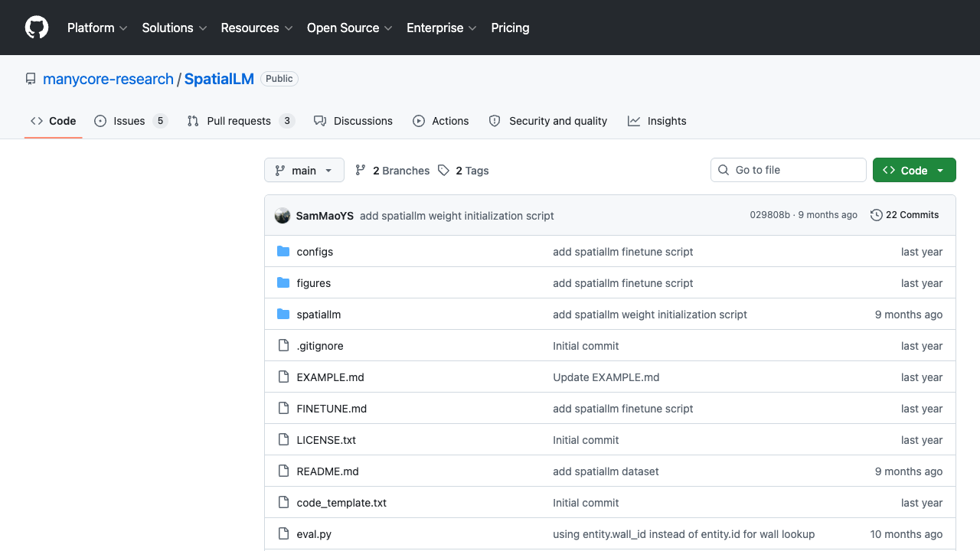Expand the Solutions menu

click(175, 28)
